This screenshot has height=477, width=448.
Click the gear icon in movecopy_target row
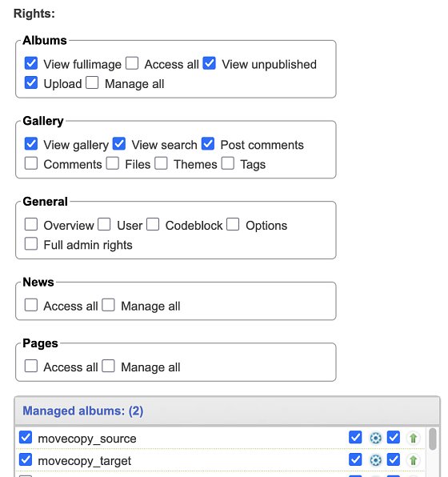pyautogui.click(x=375, y=460)
